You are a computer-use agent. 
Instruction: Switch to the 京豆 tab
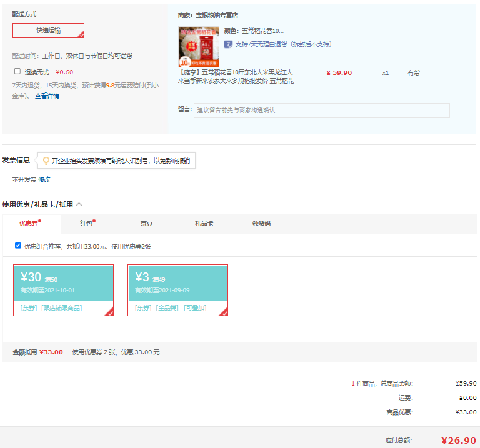tap(147, 224)
